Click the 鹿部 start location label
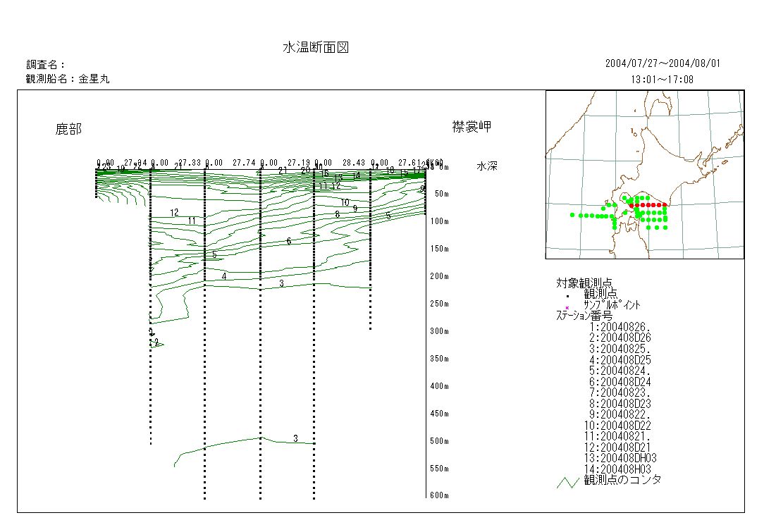764x532 pixels. click(x=68, y=130)
